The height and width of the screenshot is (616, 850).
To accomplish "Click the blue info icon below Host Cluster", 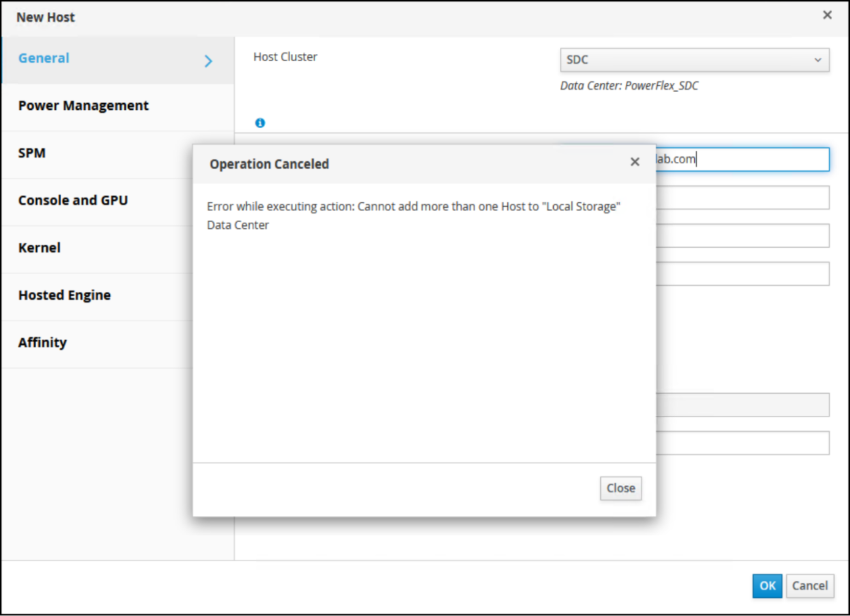I will (x=260, y=123).
